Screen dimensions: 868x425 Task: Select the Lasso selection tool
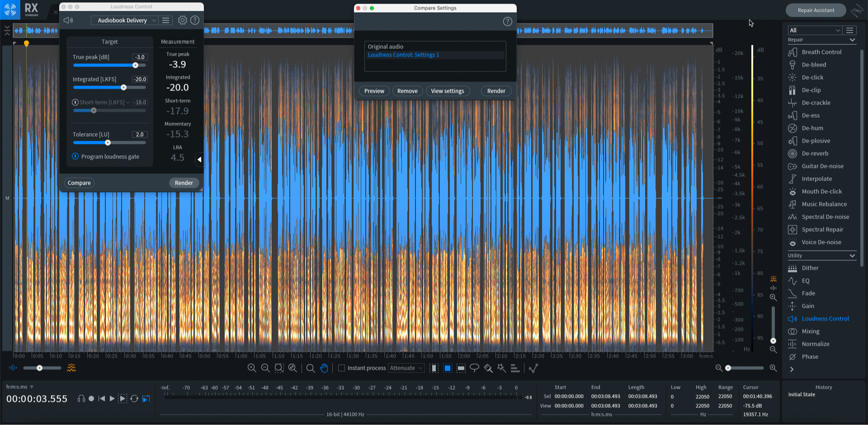(x=474, y=368)
